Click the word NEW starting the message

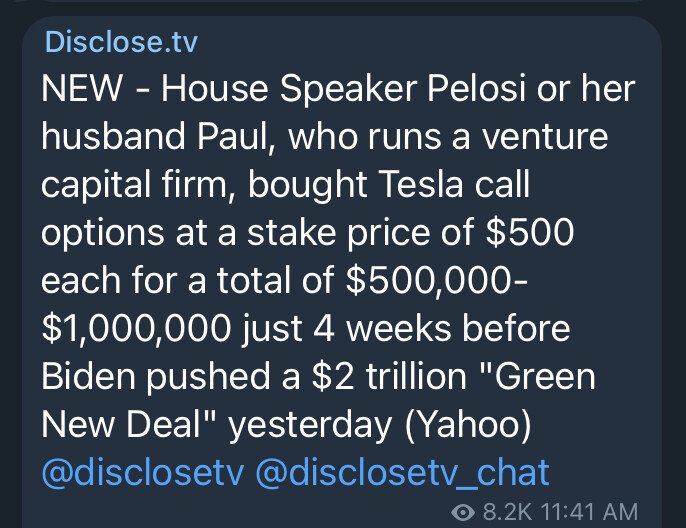pyautogui.click(x=82, y=88)
